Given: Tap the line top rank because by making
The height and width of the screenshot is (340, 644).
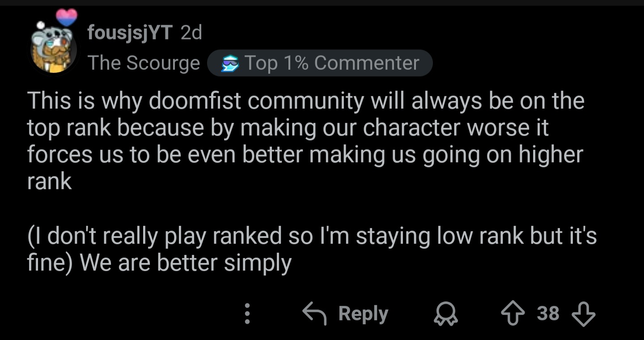Looking at the screenshot, I should click(288, 128).
